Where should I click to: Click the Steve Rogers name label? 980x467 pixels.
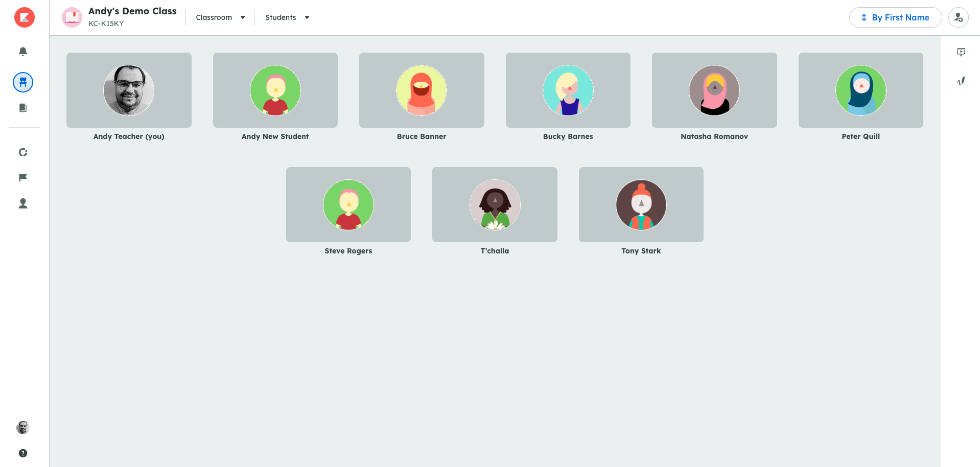tap(348, 251)
